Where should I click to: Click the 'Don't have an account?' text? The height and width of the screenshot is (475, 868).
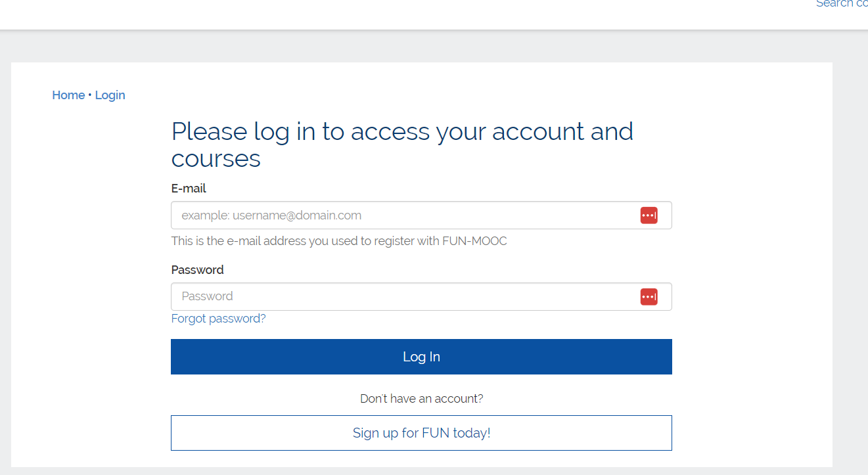click(421, 399)
